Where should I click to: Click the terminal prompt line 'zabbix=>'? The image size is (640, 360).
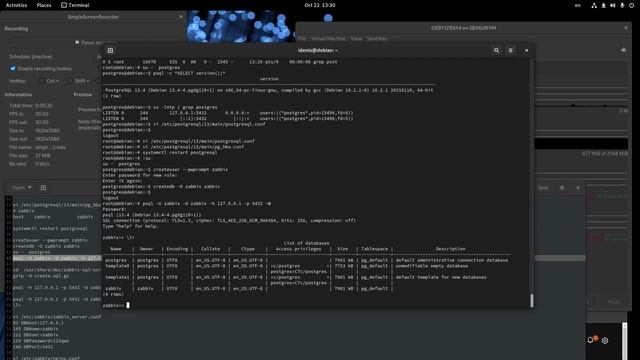pyautogui.click(x=116, y=305)
